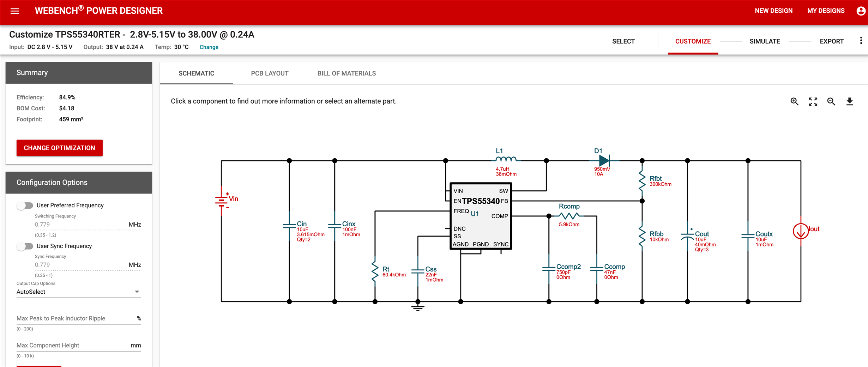Toggle User Sync Frequency switch
The height and width of the screenshot is (367, 868).
pos(25,246)
